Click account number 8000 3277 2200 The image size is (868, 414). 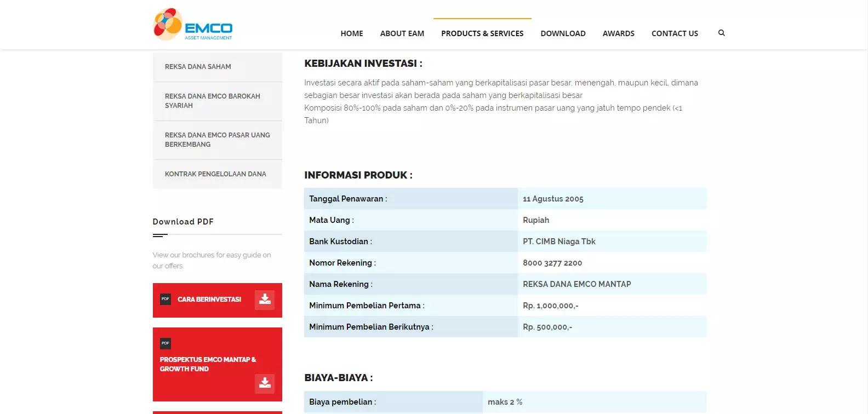[x=552, y=263]
